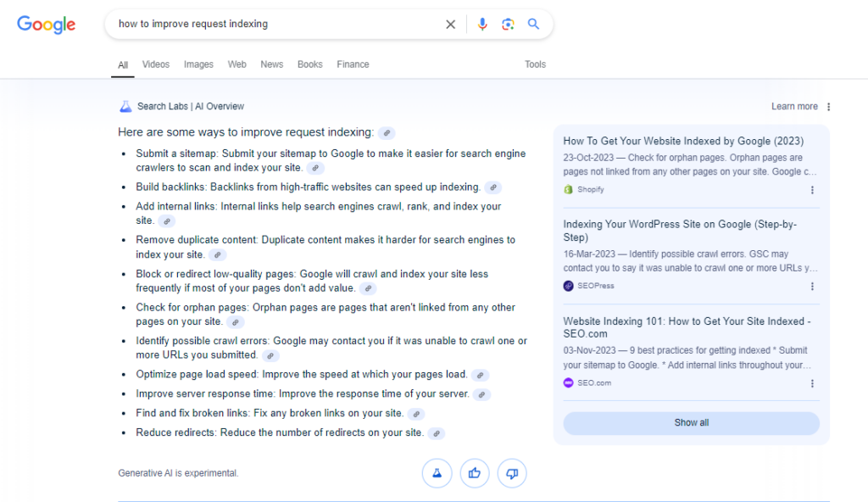
Task: Click the Labs flask feedback button
Action: [x=437, y=473]
